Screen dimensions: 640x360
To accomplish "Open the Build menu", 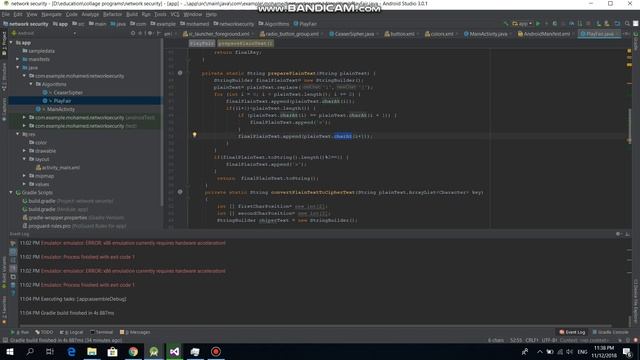I will [x=132, y=14].
